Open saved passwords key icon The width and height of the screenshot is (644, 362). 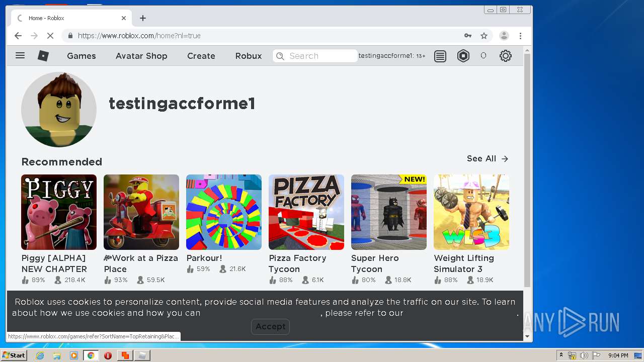point(468,36)
